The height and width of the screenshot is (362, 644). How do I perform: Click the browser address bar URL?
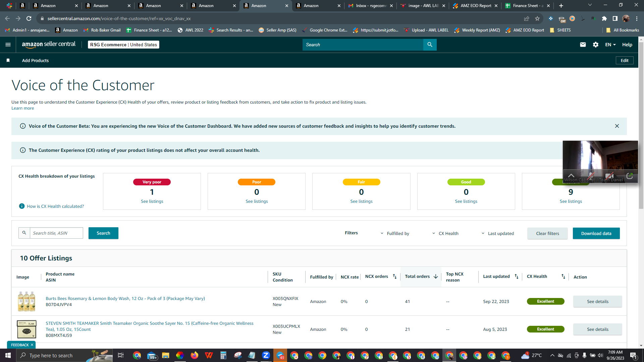[119, 18]
